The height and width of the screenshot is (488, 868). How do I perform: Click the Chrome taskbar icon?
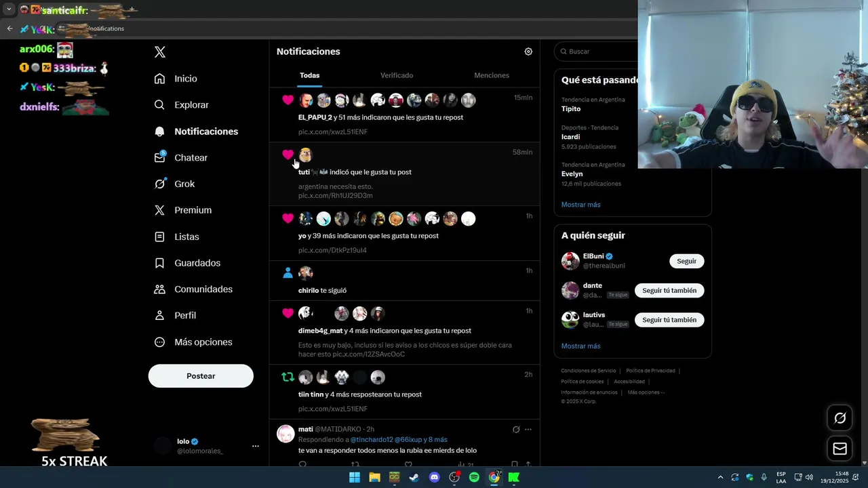[494, 477]
